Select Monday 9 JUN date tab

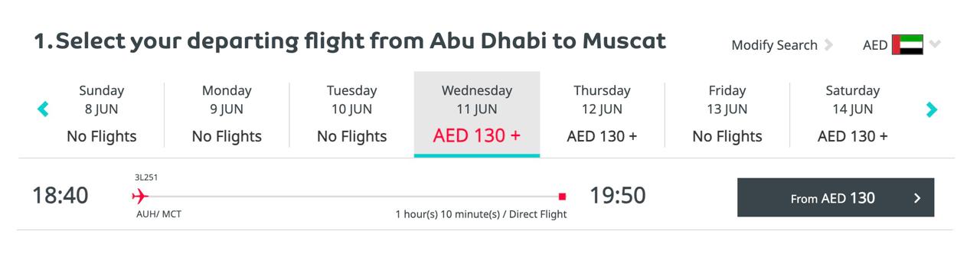227,114
